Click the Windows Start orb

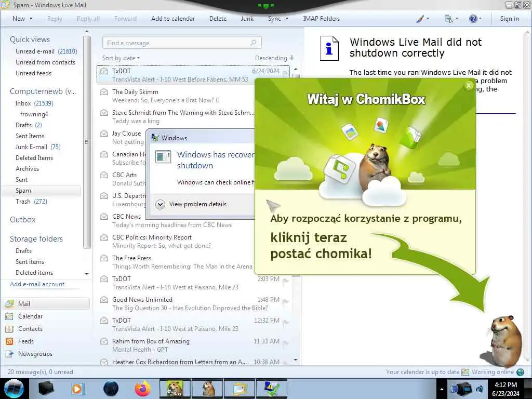[14, 389]
